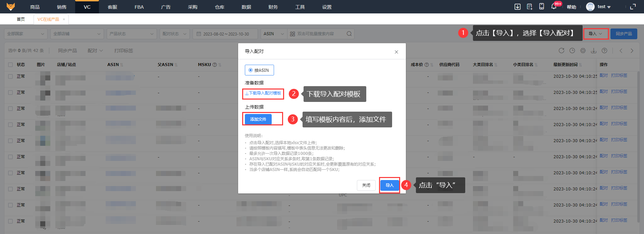Open the 设置 menu
The height and width of the screenshot is (234, 644).
[327, 7]
